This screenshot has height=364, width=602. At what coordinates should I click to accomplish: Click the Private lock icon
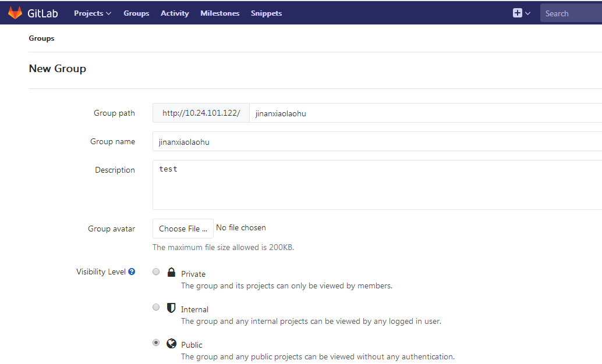coord(171,272)
